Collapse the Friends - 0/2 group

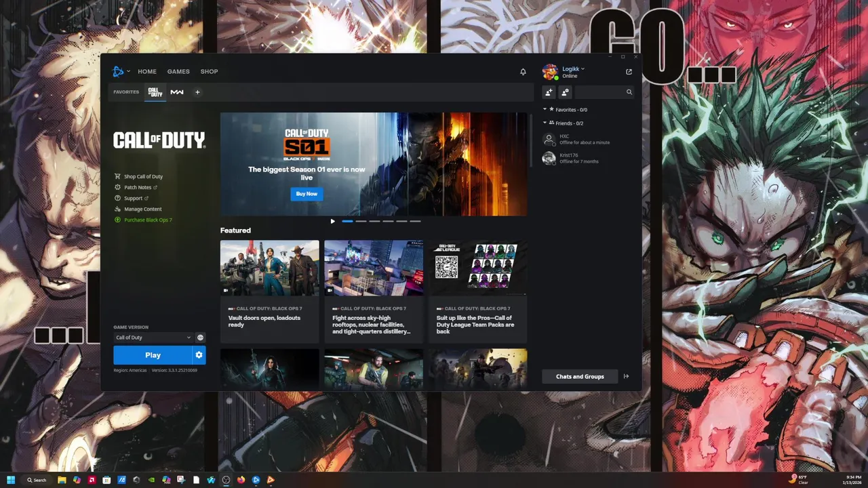(x=545, y=123)
